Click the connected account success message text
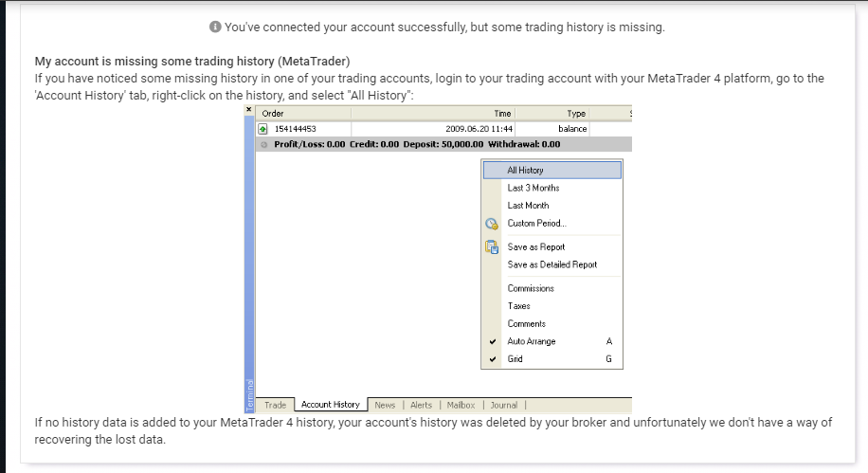Image resolution: width=868 pixels, height=473 pixels. click(x=444, y=27)
